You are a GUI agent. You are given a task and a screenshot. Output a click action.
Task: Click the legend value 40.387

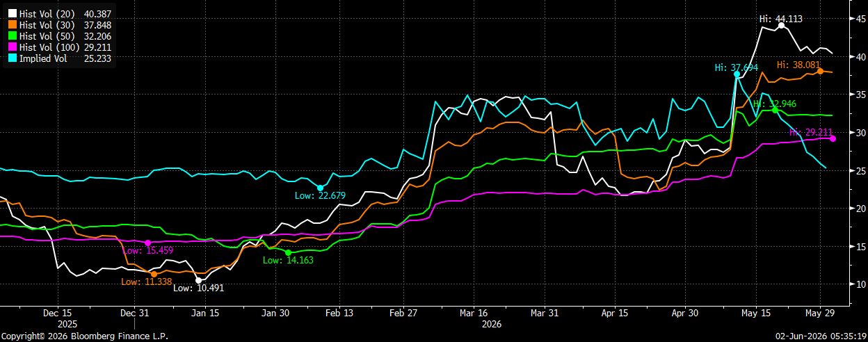click(x=96, y=14)
